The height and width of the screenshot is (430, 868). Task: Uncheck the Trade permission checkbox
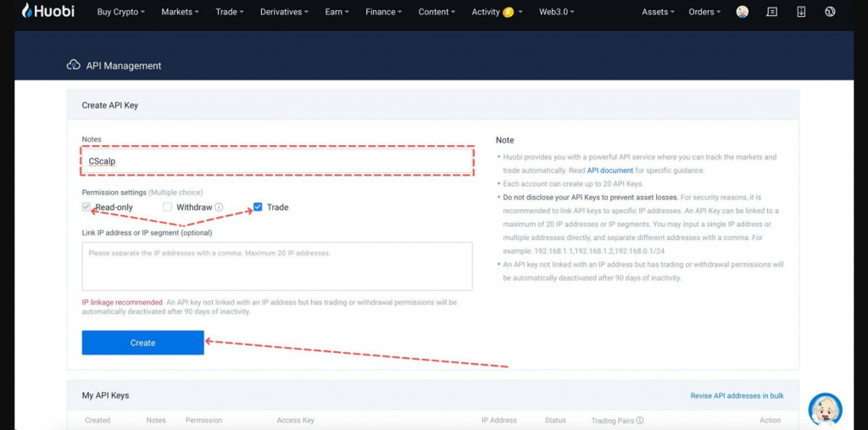click(x=258, y=207)
